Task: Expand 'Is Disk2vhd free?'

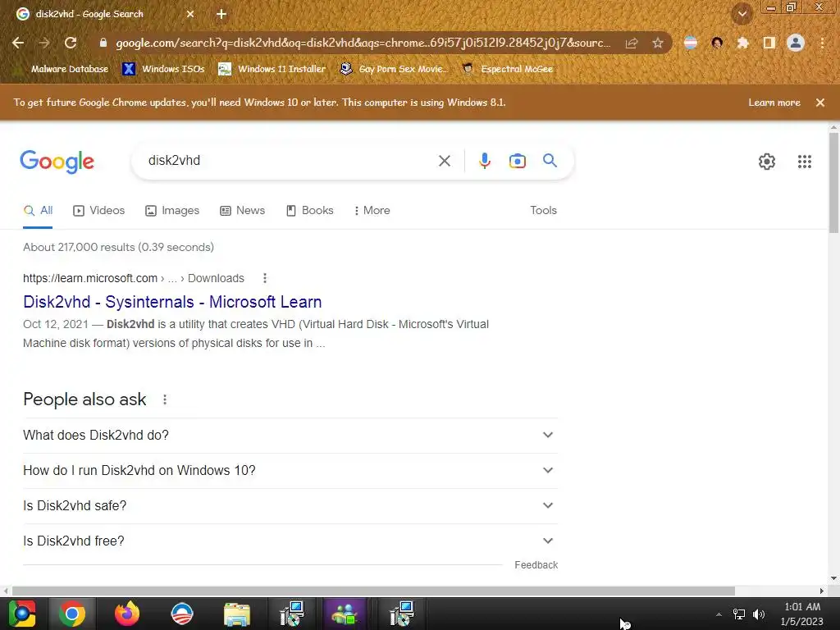Action: point(290,541)
